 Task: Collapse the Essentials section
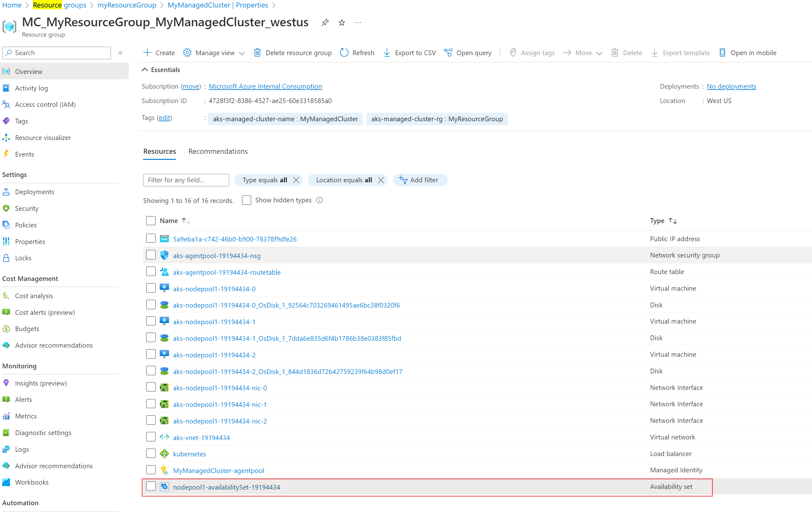click(x=161, y=70)
